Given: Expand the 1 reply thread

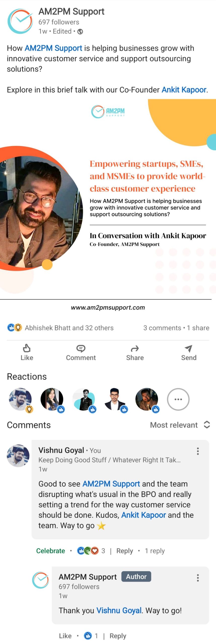Looking at the screenshot, I should [155, 551].
